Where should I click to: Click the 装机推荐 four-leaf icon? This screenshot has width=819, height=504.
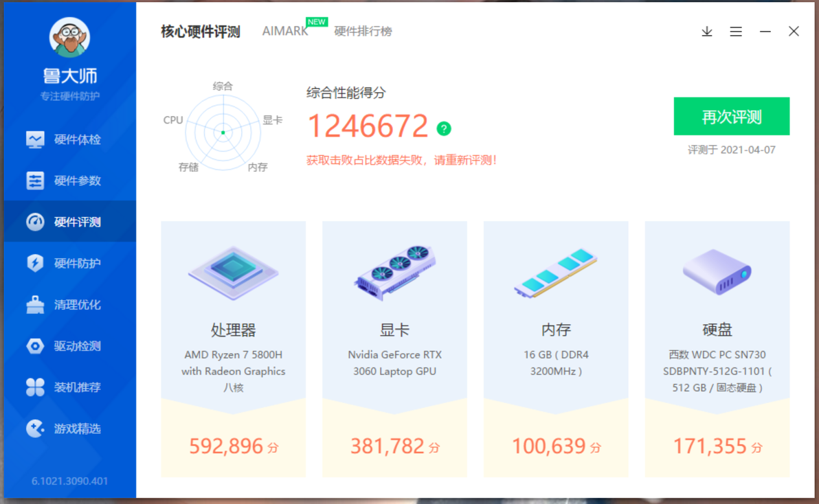(x=35, y=387)
